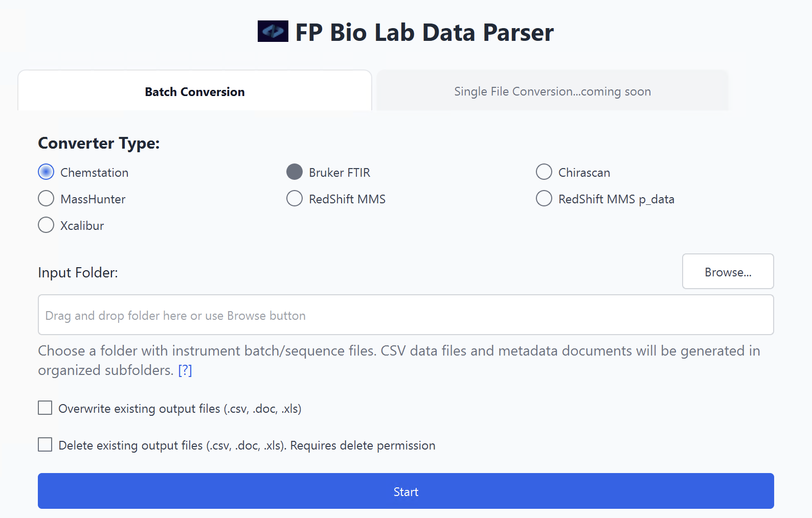Click the FP Bio Lab Data Parser title
This screenshot has height=518, width=812.
424,33
